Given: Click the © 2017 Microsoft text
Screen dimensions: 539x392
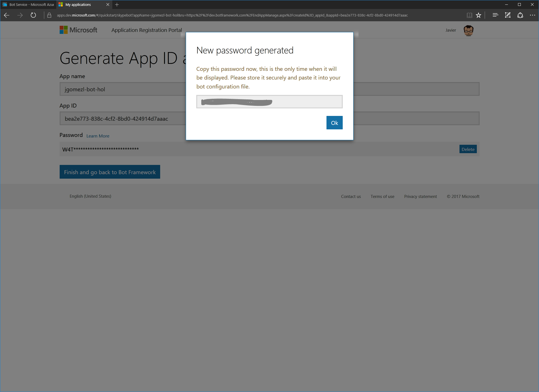Looking at the screenshot, I should click(463, 197).
